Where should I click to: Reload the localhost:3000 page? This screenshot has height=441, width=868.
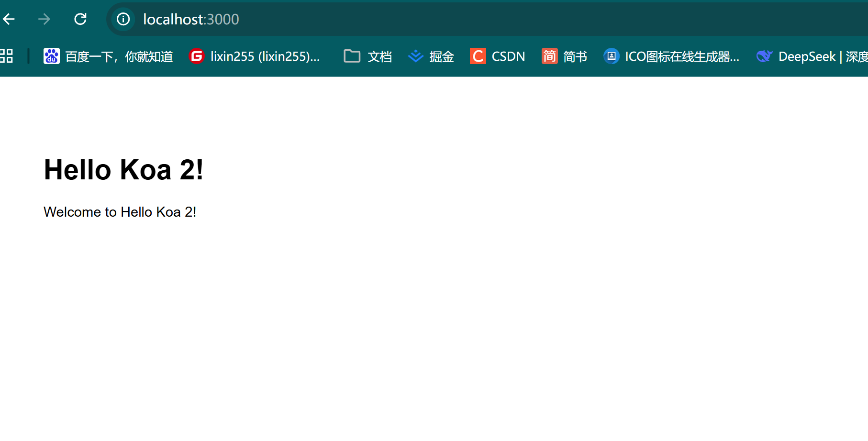pos(80,19)
